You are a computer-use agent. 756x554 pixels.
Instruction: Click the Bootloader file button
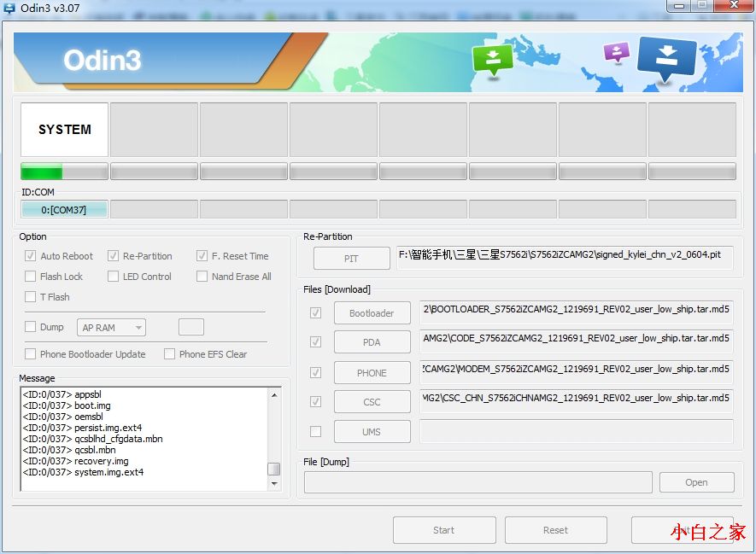(372, 313)
